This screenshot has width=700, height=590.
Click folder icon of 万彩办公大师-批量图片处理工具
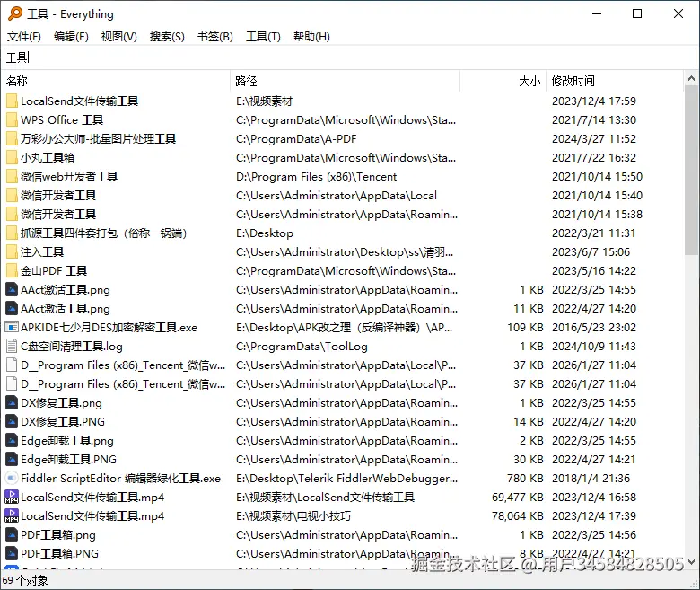click(12, 139)
